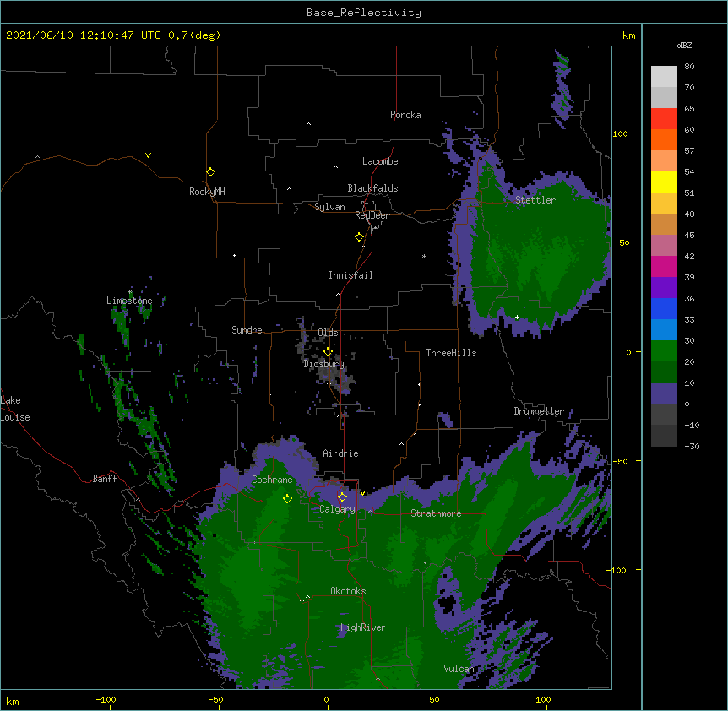This screenshot has width=728, height=711.
Task: Click the yellow v marker northwest of RockyMH
Action: point(148,155)
